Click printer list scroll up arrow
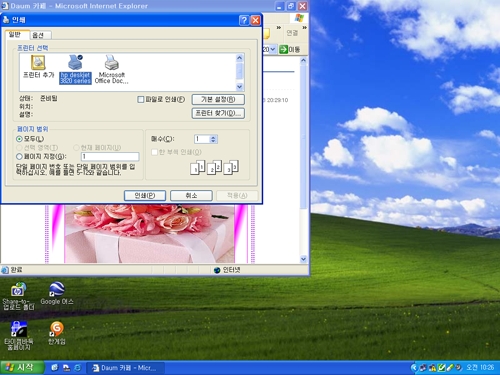500x375 pixels. click(239, 58)
